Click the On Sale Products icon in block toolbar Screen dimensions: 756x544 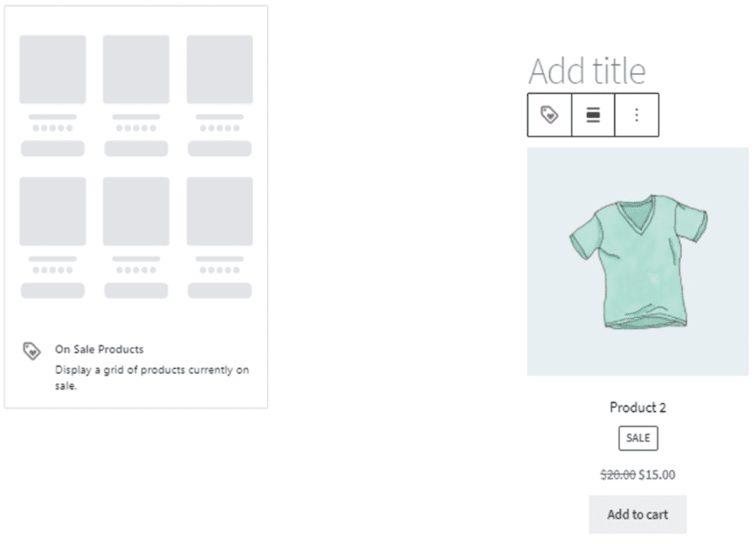point(550,115)
